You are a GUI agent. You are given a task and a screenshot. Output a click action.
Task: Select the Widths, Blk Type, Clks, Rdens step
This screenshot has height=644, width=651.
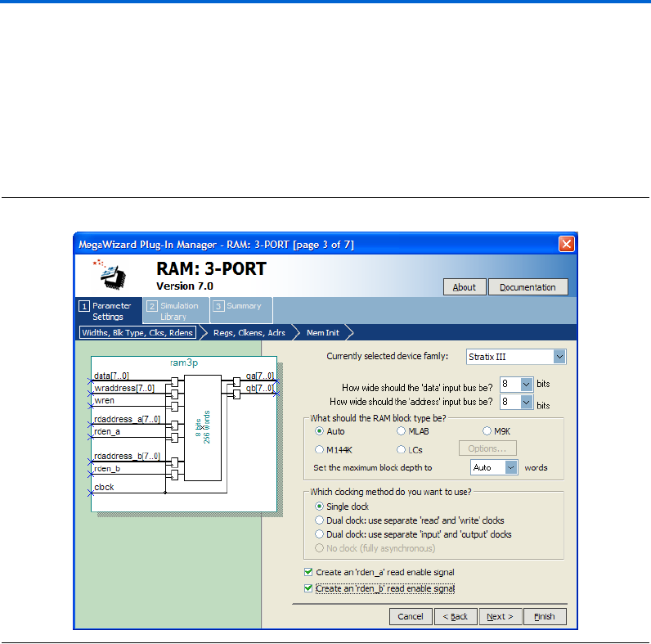(x=137, y=332)
